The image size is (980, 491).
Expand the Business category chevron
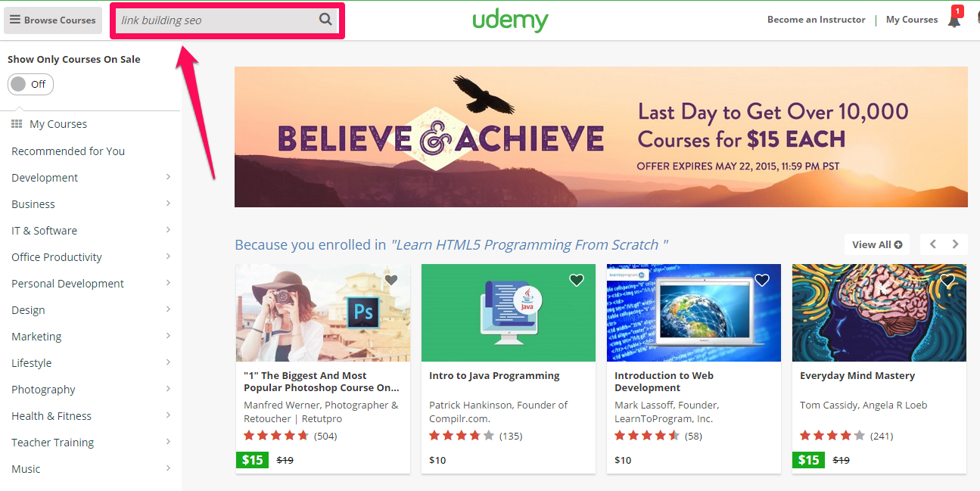[x=168, y=204]
